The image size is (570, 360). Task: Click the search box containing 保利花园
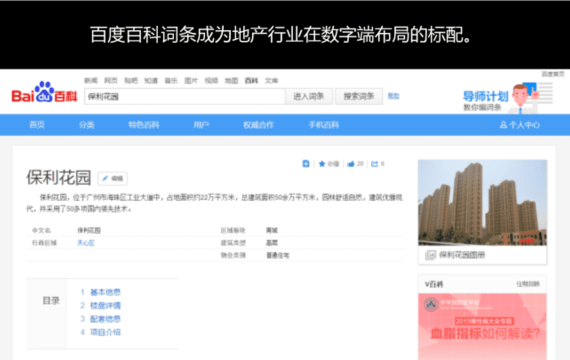[x=185, y=96]
